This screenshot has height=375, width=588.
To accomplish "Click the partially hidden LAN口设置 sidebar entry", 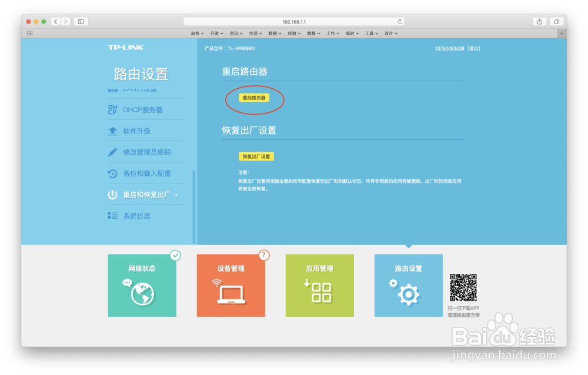I will 139,90.
